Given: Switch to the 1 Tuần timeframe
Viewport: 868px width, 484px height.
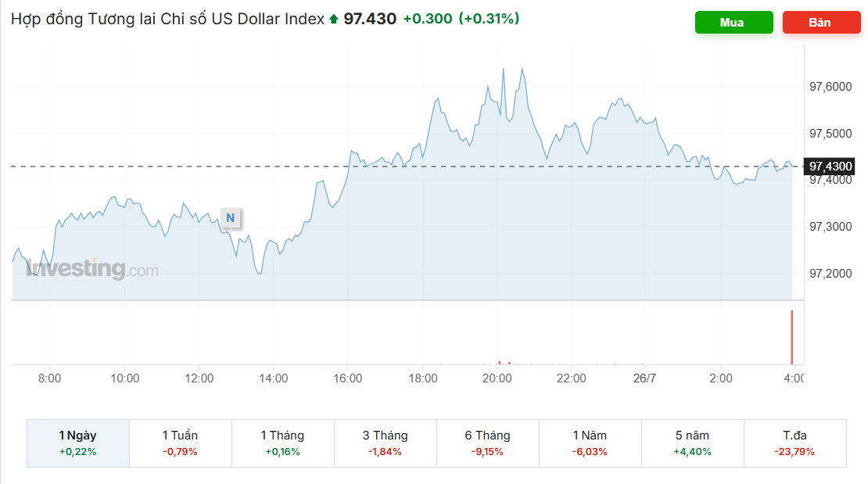Looking at the screenshot, I should (x=181, y=443).
